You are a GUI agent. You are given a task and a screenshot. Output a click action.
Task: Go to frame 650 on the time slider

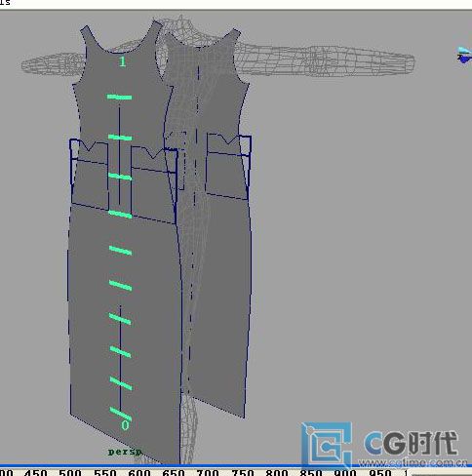point(174,472)
